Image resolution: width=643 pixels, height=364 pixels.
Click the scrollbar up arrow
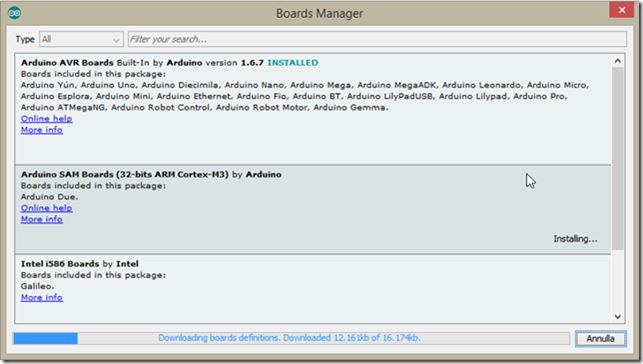618,61
